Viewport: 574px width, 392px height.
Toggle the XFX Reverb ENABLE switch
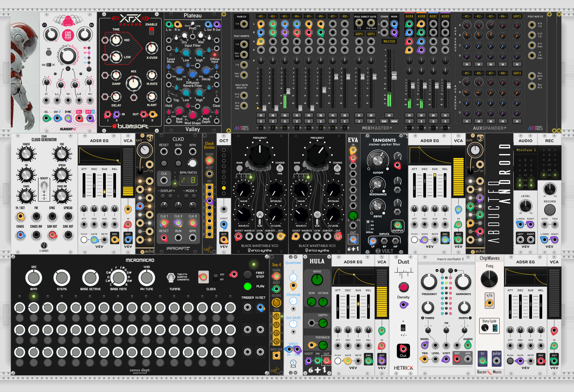(152, 31)
